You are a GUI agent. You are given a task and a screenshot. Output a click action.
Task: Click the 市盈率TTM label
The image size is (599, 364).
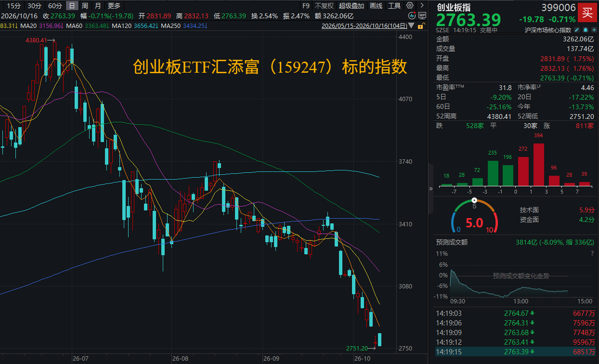pyautogui.click(x=451, y=88)
